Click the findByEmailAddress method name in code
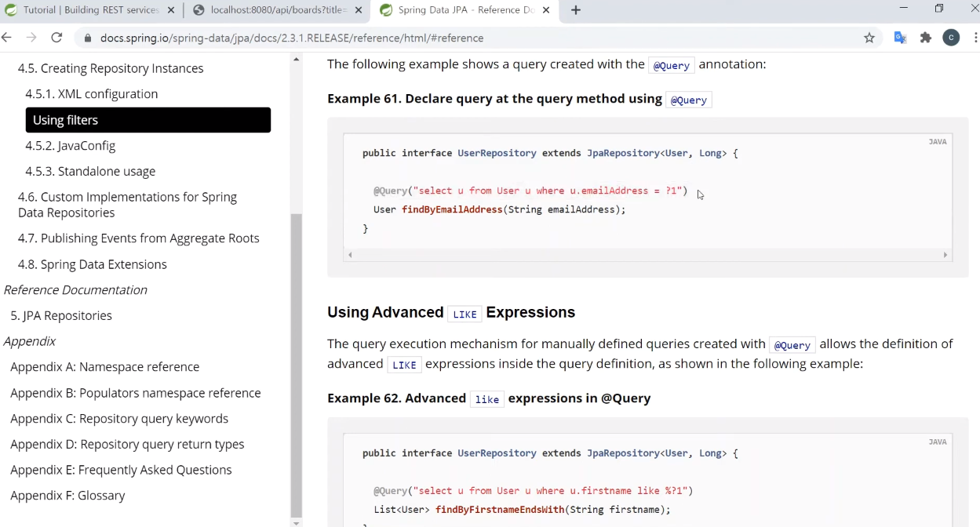This screenshot has width=980, height=527. tap(452, 209)
